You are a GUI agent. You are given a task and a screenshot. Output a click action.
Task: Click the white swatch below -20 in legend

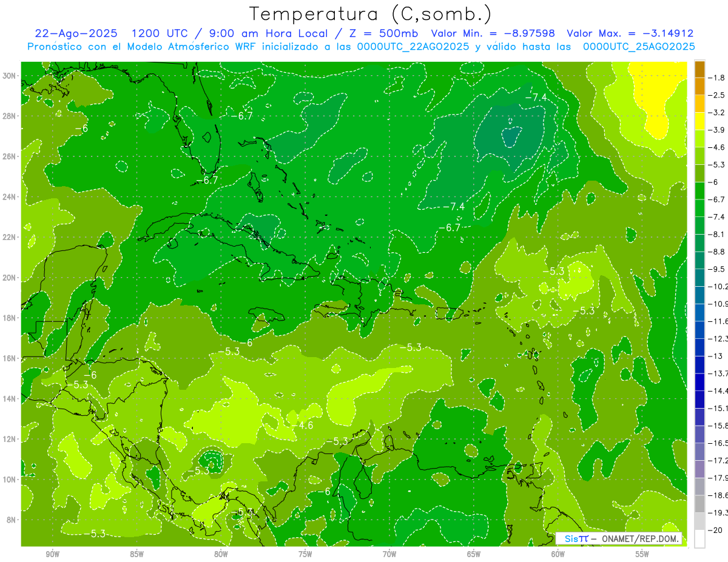click(699, 539)
